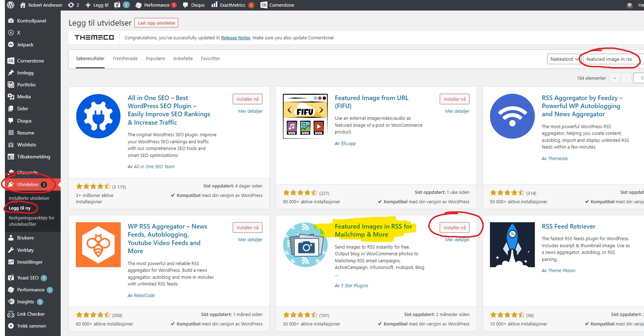
Task: Click the Disqus icon in the sidebar
Action: coord(11,121)
